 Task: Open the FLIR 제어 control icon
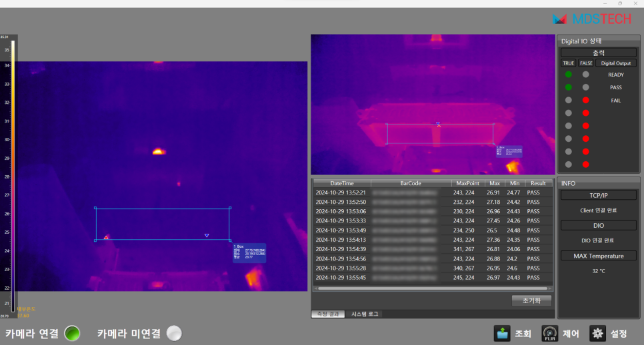coord(549,333)
